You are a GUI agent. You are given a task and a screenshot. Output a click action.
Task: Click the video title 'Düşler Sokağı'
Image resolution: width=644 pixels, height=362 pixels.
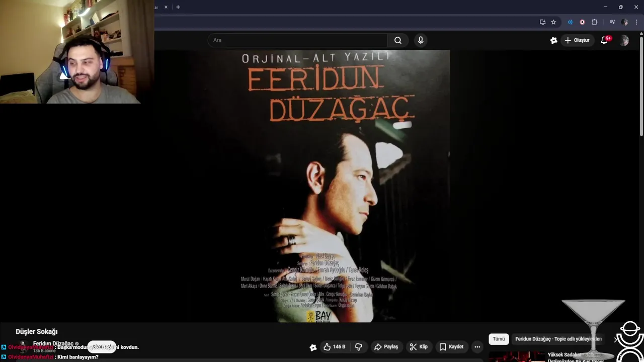pos(37,332)
